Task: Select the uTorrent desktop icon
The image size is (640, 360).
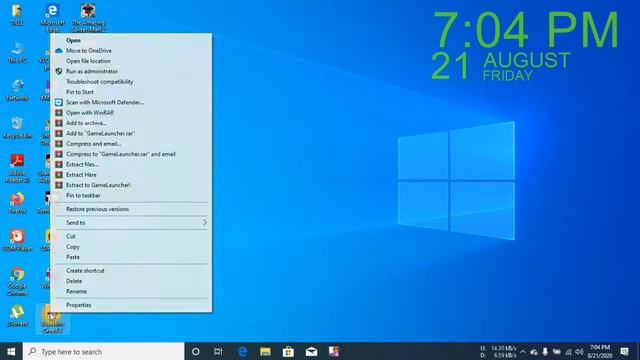Action: pos(17,316)
